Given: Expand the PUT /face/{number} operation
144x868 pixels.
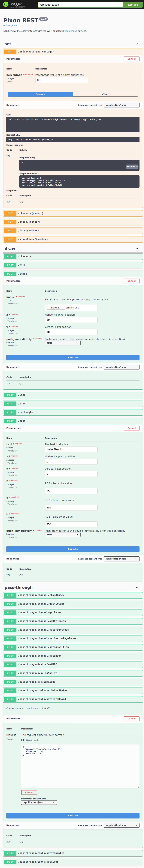Looking at the screenshot, I should pyautogui.click(x=73, y=230).
